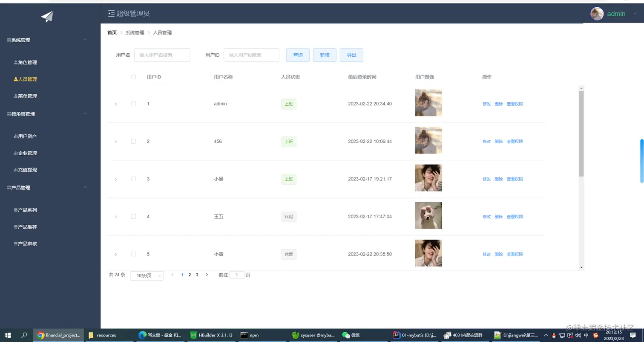Viewport: 644px width, 342px height.
Task: Open the sysuser database tool in taskbar
Action: pyautogui.click(x=313, y=335)
